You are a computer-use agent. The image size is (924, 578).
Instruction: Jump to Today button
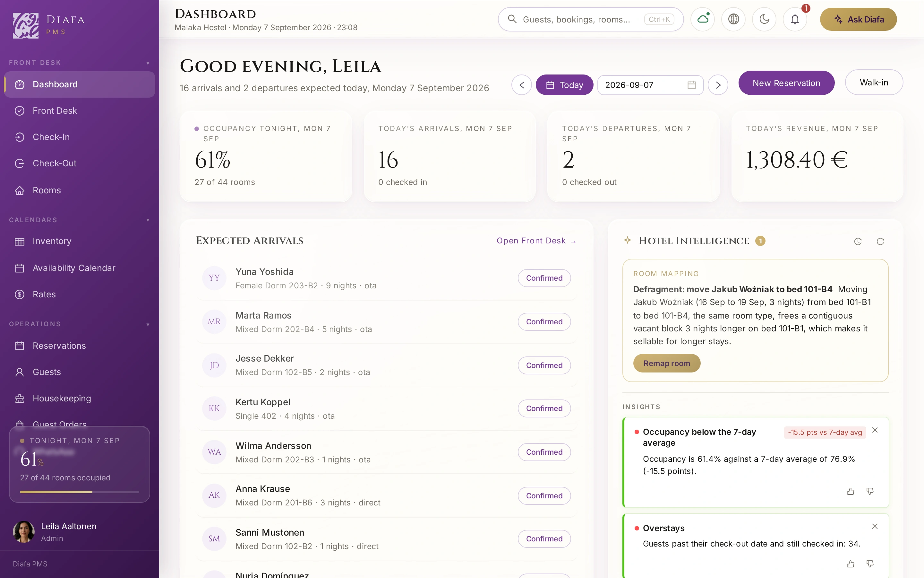[564, 85]
